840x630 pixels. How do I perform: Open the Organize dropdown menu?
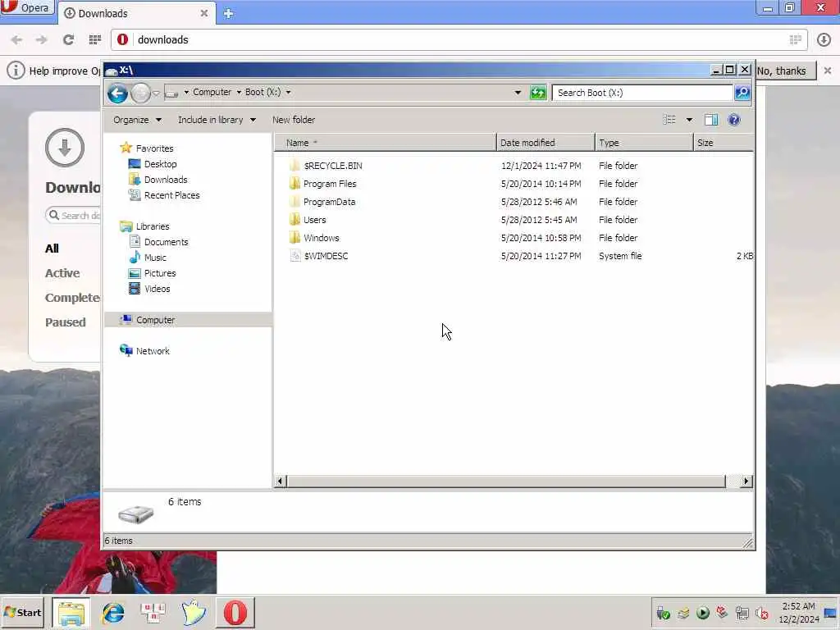137,120
